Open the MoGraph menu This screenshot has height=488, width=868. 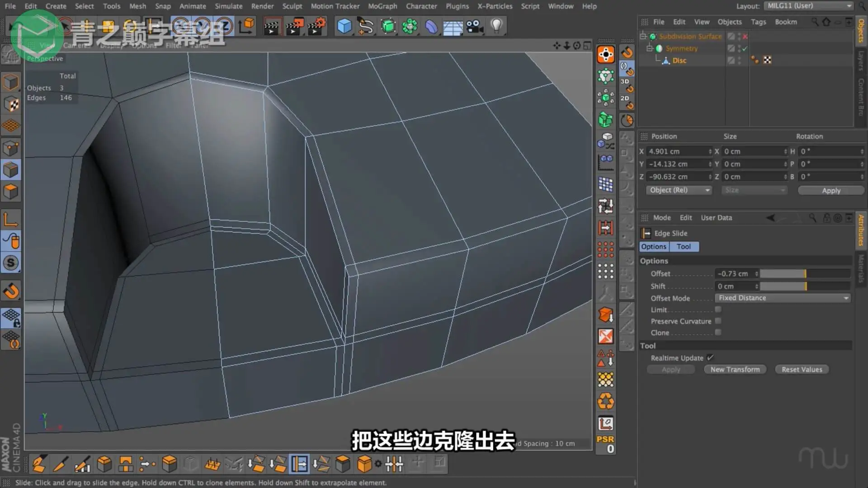(x=382, y=6)
